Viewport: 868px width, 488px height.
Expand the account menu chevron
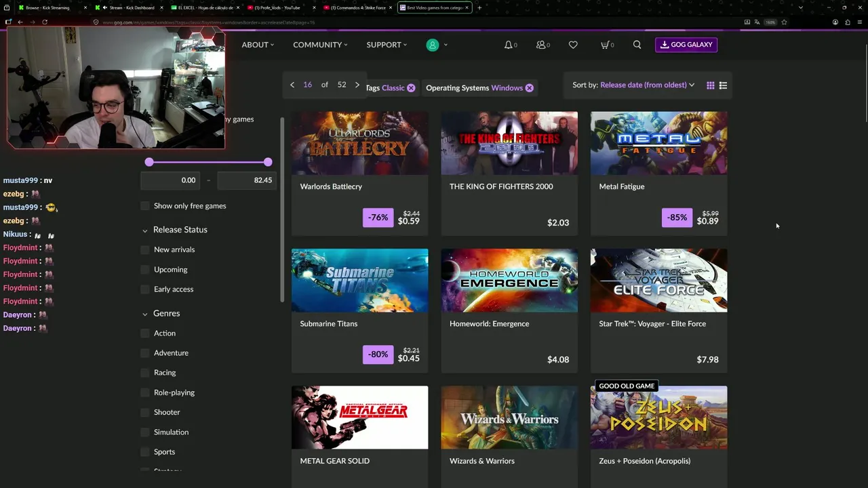[x=446, y=45]
